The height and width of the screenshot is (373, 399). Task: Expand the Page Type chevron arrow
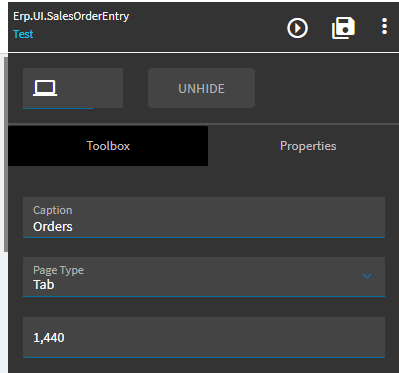point(367,276)
